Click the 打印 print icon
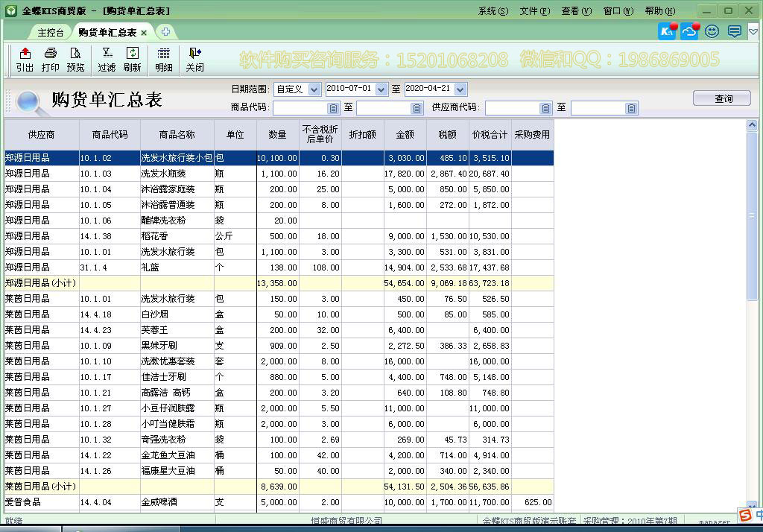763x532 pixels. tap(50, 60)
